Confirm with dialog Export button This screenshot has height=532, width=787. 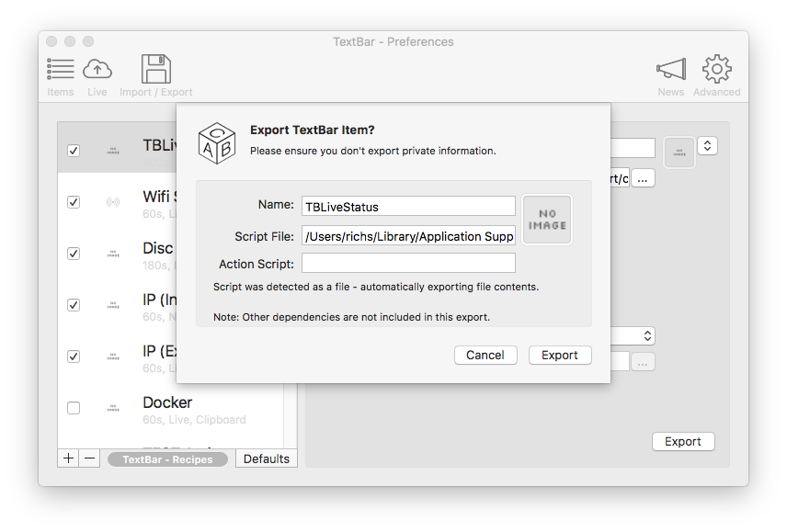560,355
